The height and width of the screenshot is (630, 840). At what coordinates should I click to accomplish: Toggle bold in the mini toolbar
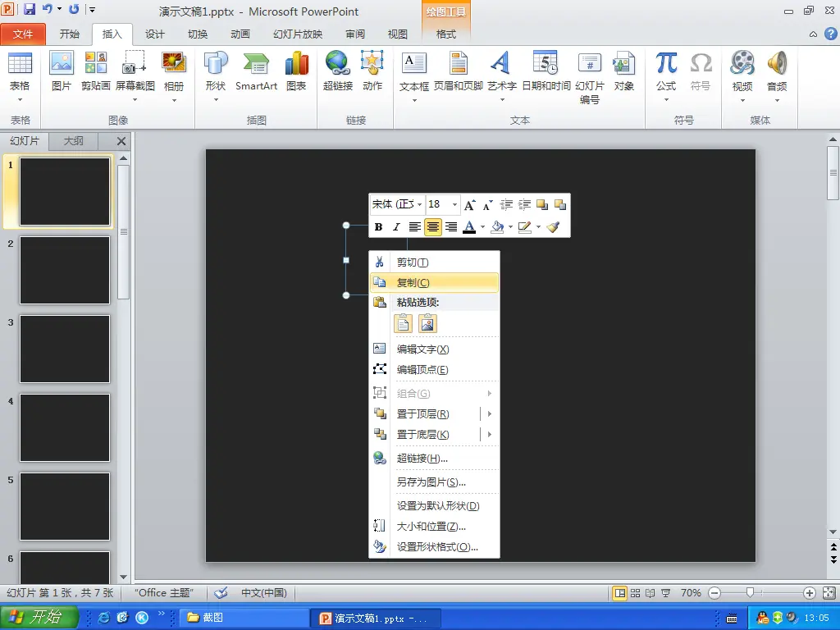click(x=378, y=227)
